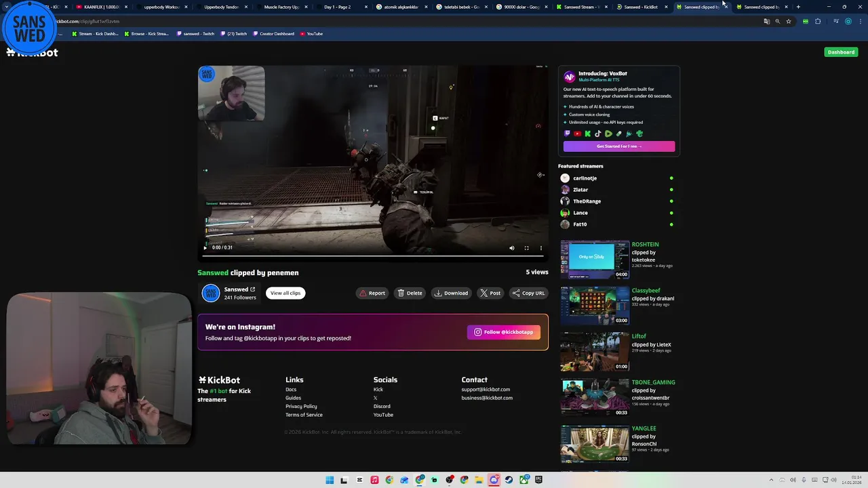Open the Docs footer link
Viewport: 868px width, 488px height.
coord(291,390)
